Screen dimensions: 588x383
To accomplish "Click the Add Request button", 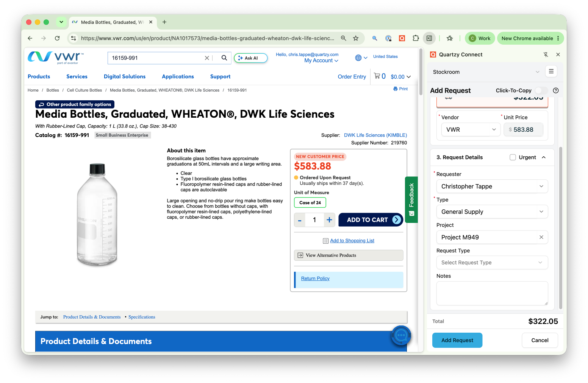I will coord(457,340).
